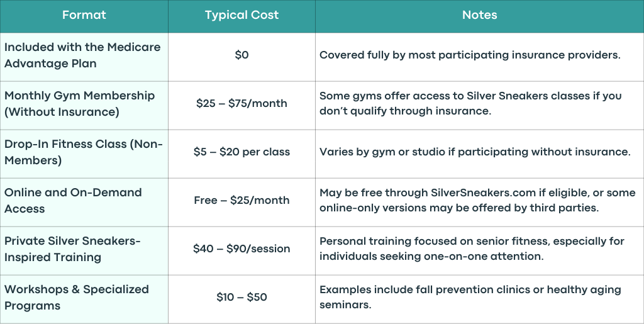Viewport: 644px width, 324px height.
Task: Click the $40 – $90/session cost cell
Action: tap(241, 250)
